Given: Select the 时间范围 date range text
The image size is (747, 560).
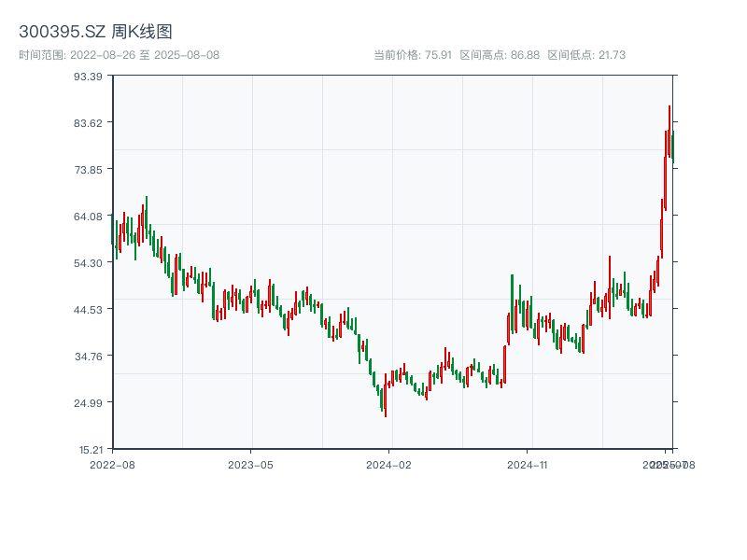Looking at the screenshot, I should [119, 55].
